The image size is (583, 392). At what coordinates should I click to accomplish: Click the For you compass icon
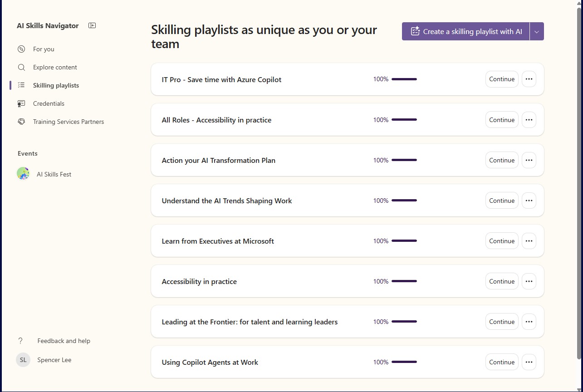(x=21, y=49)
